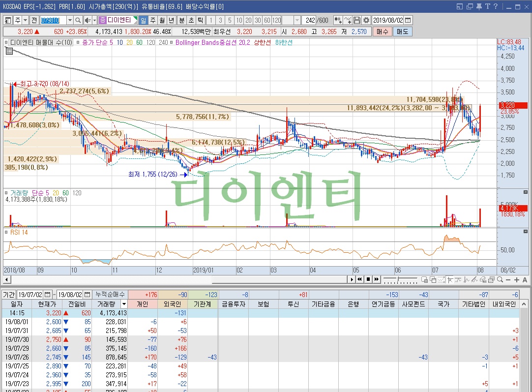The height and width of the screenshot is (392, 532).
Task: Close the RSI panel with X icon
Action: tap(526, 232)
